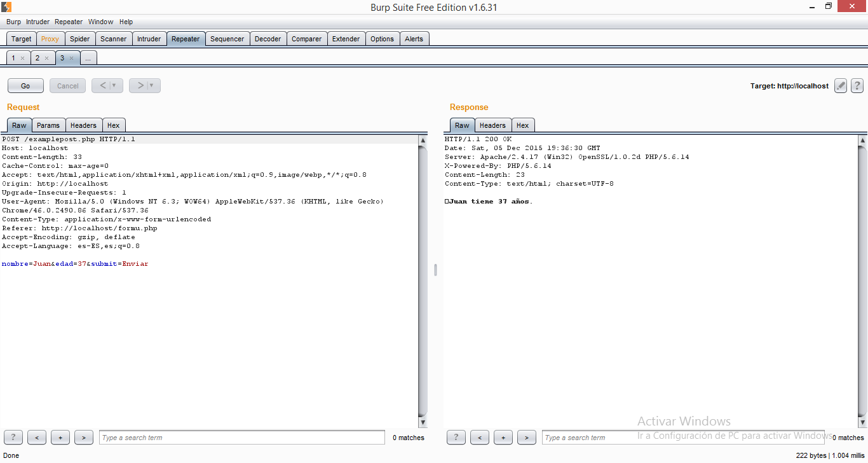The image size is (868, 463).
Task: Click '222 bytes | 1.004 millis' status text
Action: [x=829, y=455]
